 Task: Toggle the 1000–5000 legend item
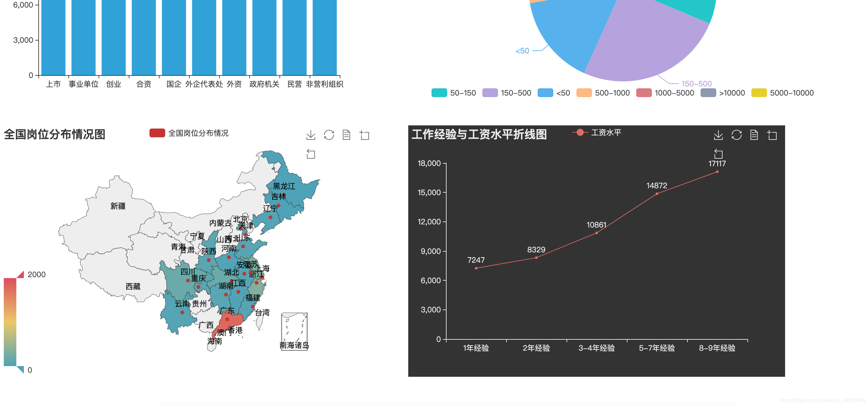(x=665, y=93)
